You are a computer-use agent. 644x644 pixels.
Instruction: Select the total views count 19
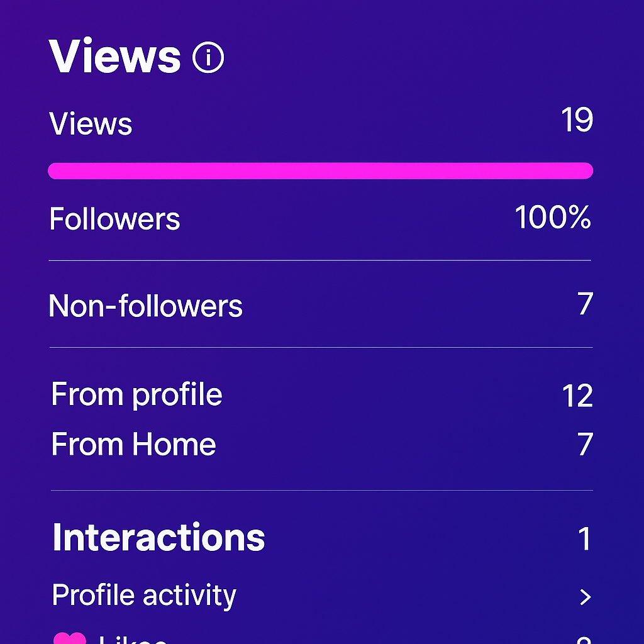pyautogui.click(x=577, y=119)
